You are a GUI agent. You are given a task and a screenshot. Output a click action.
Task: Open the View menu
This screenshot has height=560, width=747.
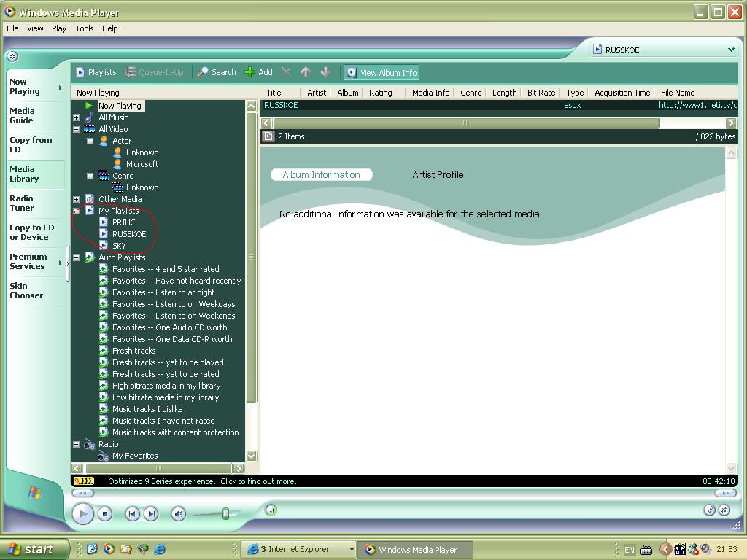pos(35,28)
